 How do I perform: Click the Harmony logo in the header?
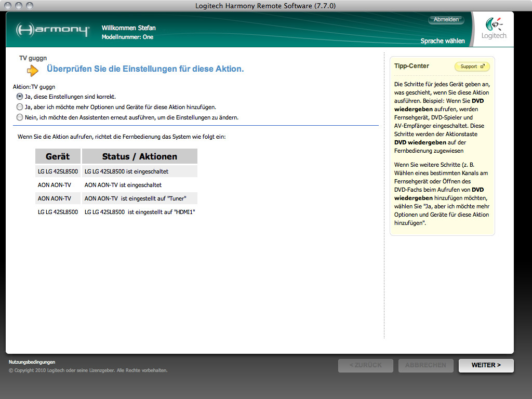point(52,30)
